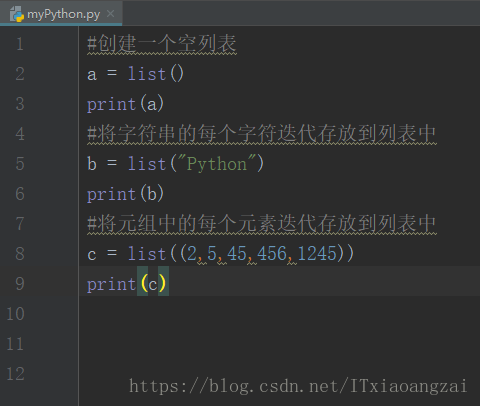The width and height of the screenshot is (480, 406).
Task: Switch to the myPython.py editor tab
Action: [x=61, y=13]
